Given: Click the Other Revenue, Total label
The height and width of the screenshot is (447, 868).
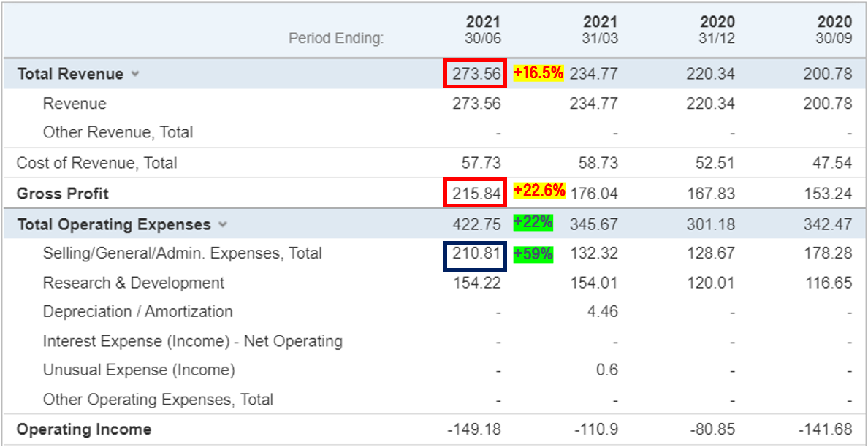Looking at the screenshot, I should (x=118, y=133).
